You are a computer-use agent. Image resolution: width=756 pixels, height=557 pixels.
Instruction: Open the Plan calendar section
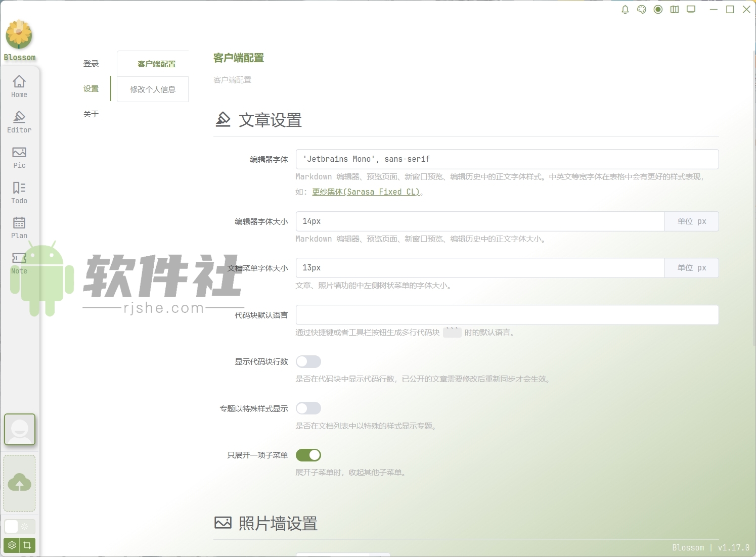point(19,226)
